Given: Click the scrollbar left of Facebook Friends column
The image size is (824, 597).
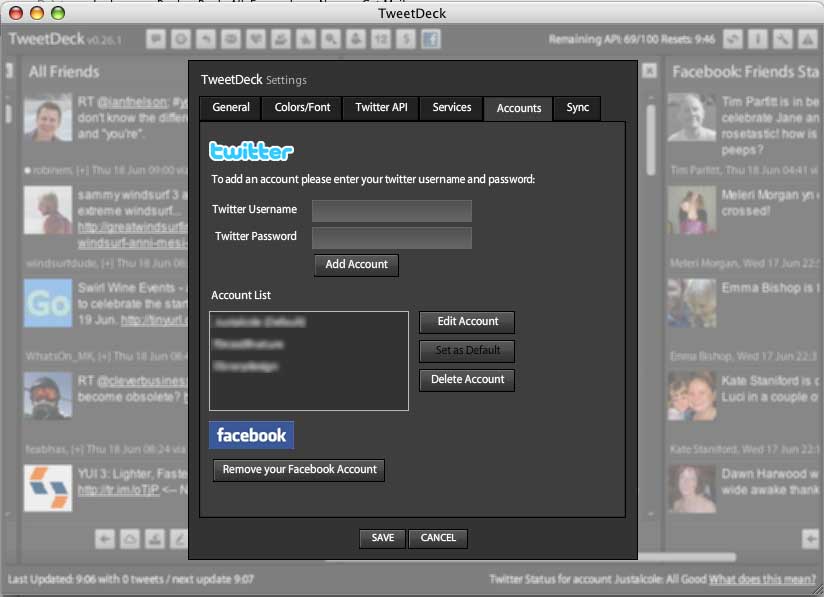Looking at the screenshot, I should pos(651,140).
